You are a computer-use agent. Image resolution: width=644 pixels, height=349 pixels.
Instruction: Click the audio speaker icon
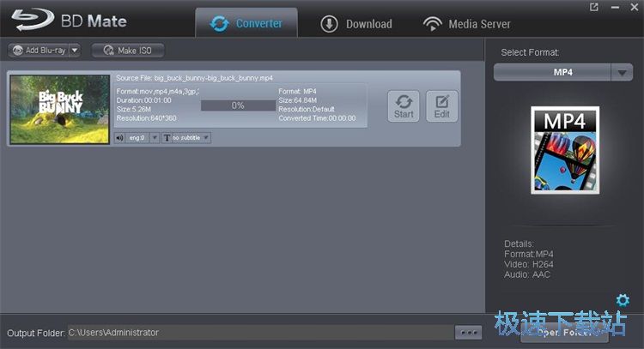pos(119,138)
